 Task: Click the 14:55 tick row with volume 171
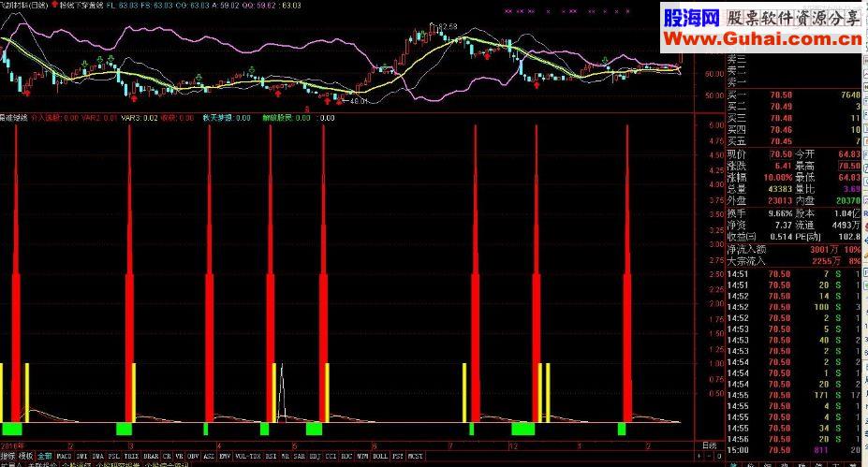(x=794, y=395)
